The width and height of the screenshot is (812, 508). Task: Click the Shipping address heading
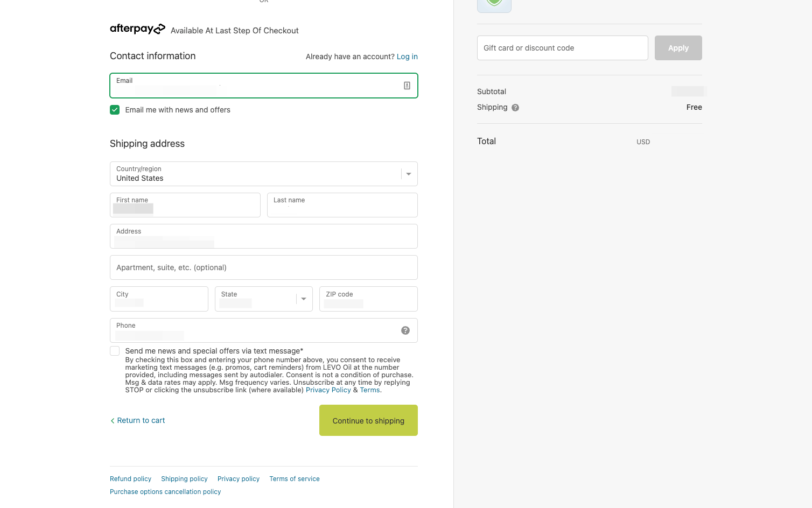point(147,144)
